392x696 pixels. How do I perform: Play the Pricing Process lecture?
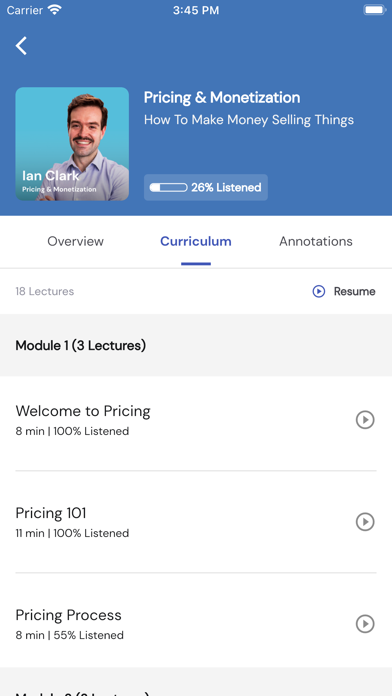point(365,624)
